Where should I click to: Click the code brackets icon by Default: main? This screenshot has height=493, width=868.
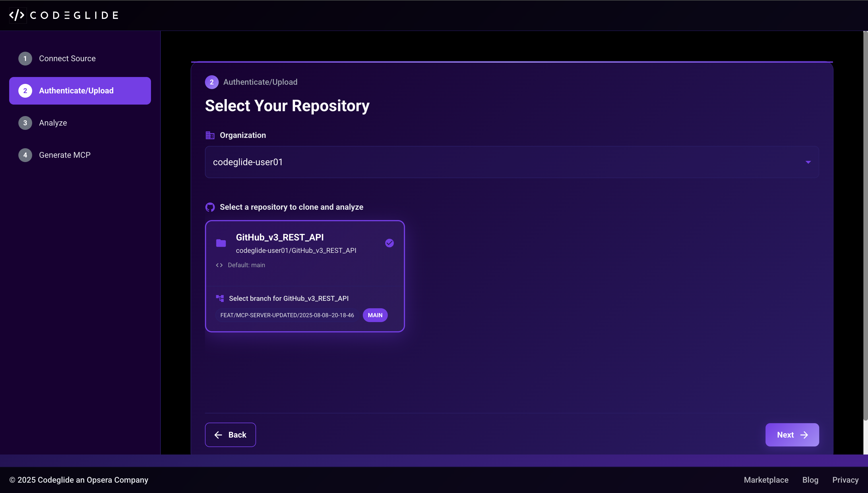219,265
